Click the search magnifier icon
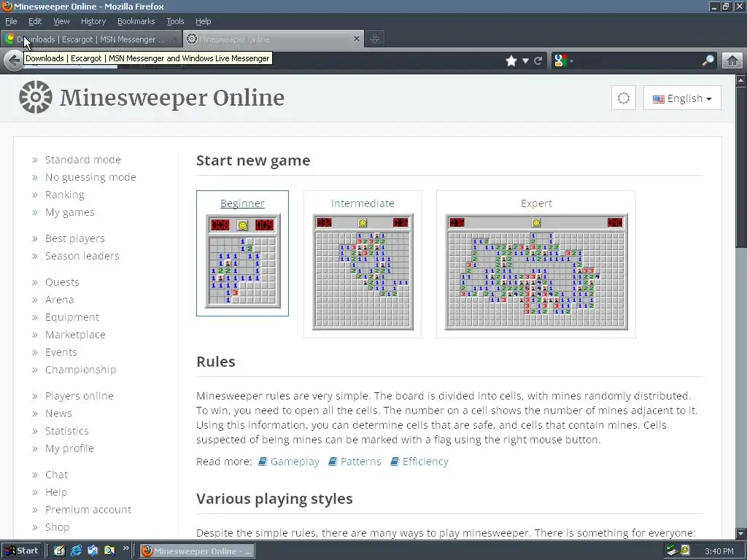 coord(708,61)
